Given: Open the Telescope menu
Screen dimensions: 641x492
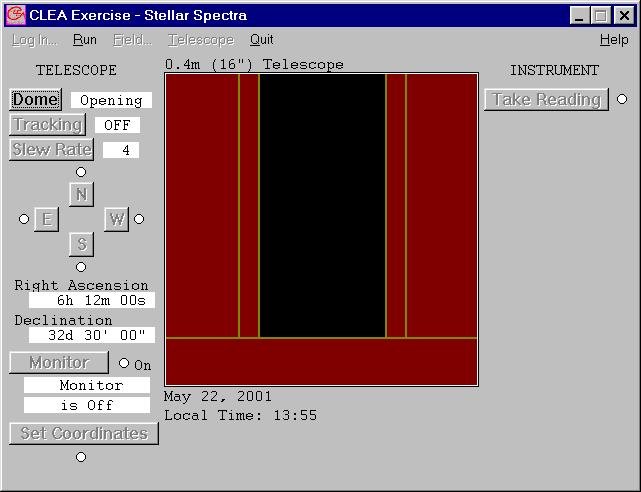Looking at the screenshot, I should 200,40.
